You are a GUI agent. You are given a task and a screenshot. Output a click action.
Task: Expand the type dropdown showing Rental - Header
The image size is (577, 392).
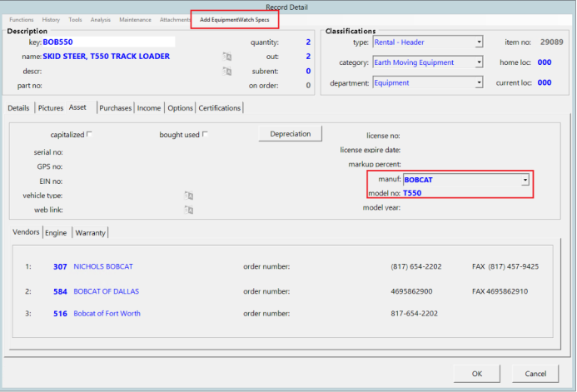pos(479,42)
